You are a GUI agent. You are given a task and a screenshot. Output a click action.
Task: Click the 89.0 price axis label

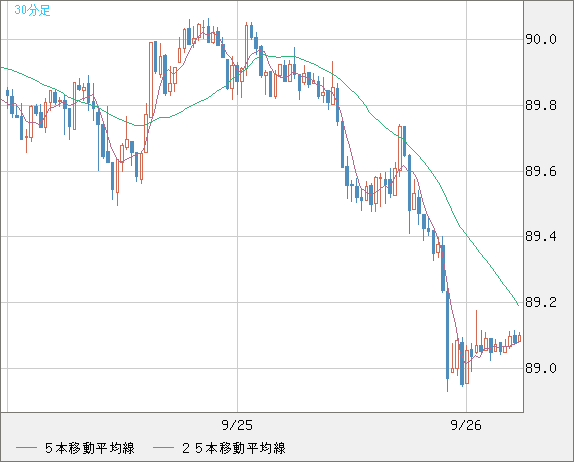[x=541, y=368]
